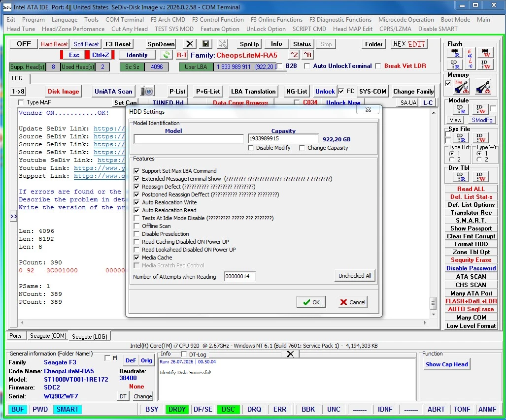
Task: Switch to the Ports tab
Action: click(x=15, y=336)
